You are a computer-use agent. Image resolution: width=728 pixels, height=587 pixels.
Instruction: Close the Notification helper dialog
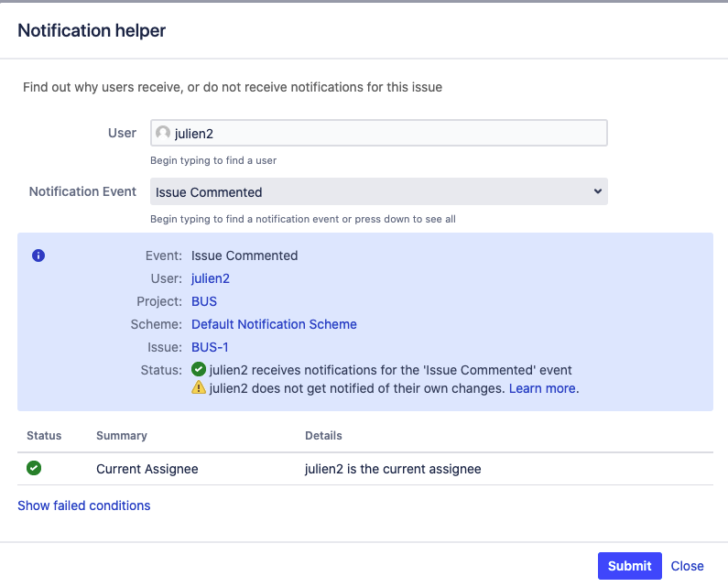pos(687,566)
